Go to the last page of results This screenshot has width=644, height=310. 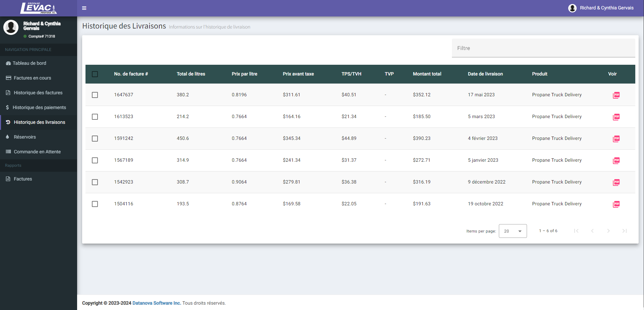624,231
